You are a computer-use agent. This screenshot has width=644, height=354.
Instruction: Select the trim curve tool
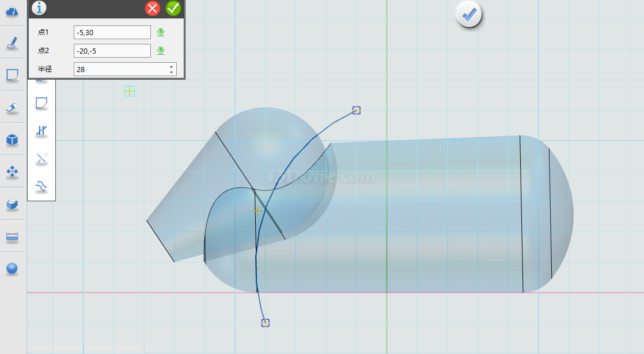tap(41, 131)
